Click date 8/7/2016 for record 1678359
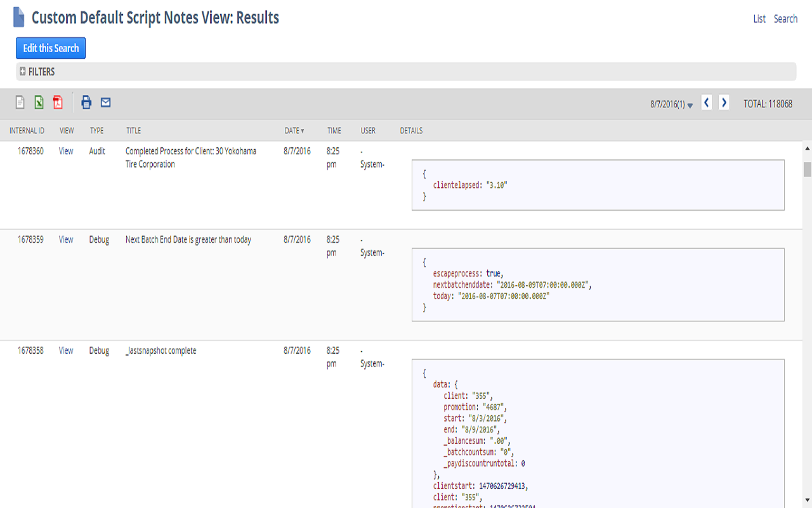 coord(297,239)
